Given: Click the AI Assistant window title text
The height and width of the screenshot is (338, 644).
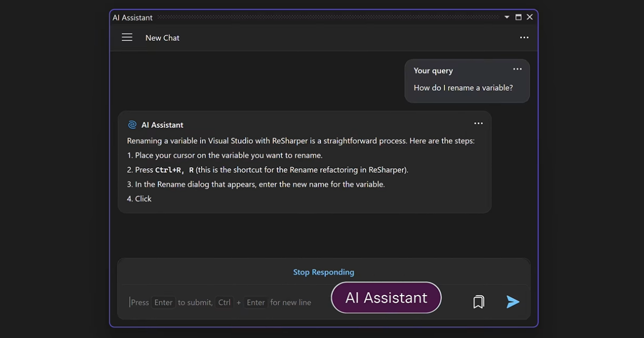Looking at the screenshot, I should point(133,17).
